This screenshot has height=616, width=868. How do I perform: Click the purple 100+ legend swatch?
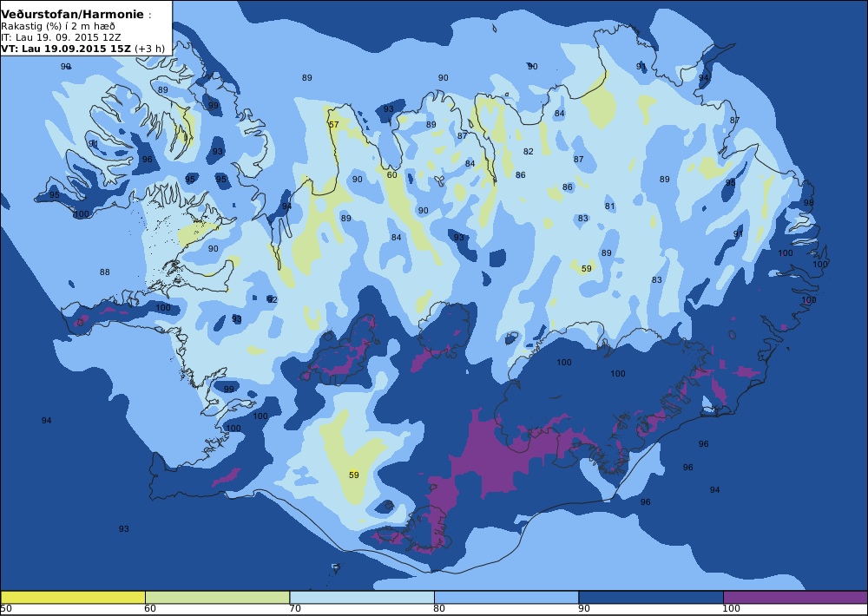click(795, 597)
